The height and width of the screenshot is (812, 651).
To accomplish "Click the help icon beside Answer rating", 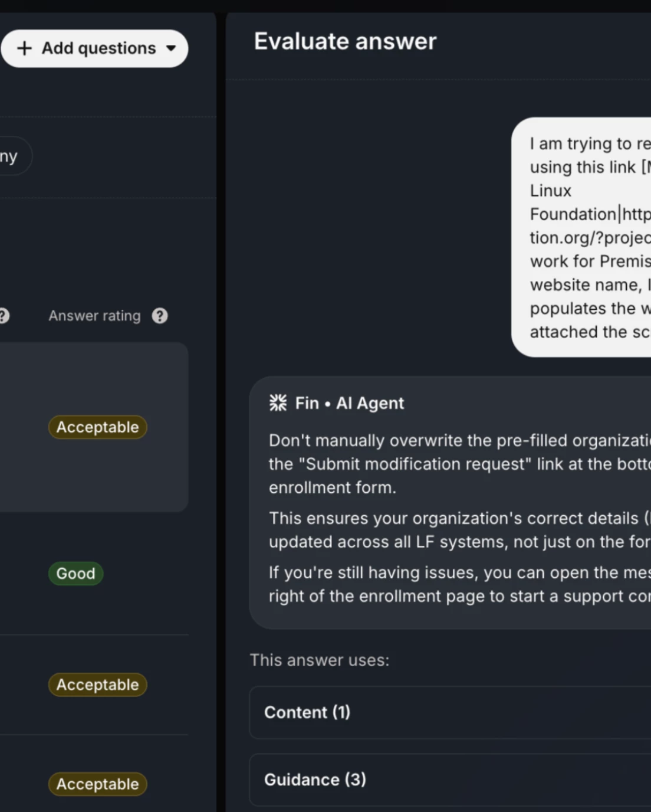I will coord(160,316).
